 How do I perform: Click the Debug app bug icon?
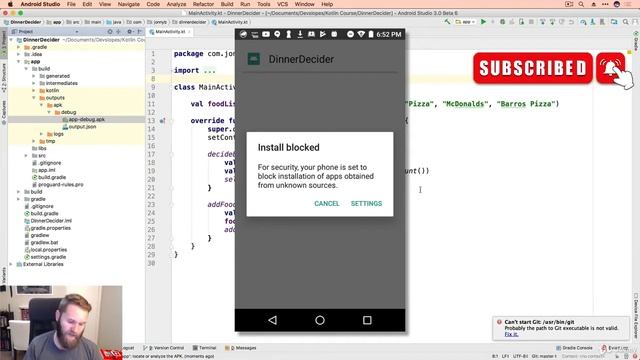(x=502, y=22)
